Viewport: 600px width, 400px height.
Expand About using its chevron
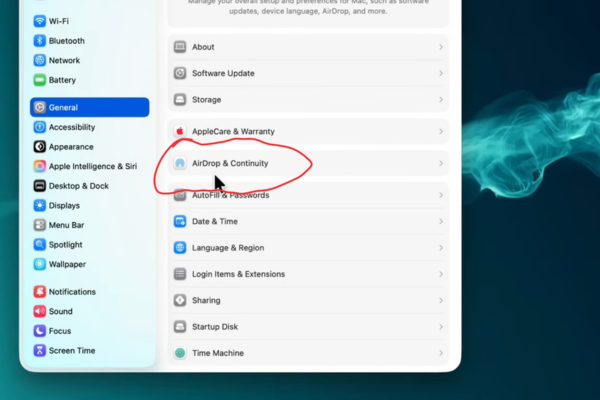(x=441, y=47)
